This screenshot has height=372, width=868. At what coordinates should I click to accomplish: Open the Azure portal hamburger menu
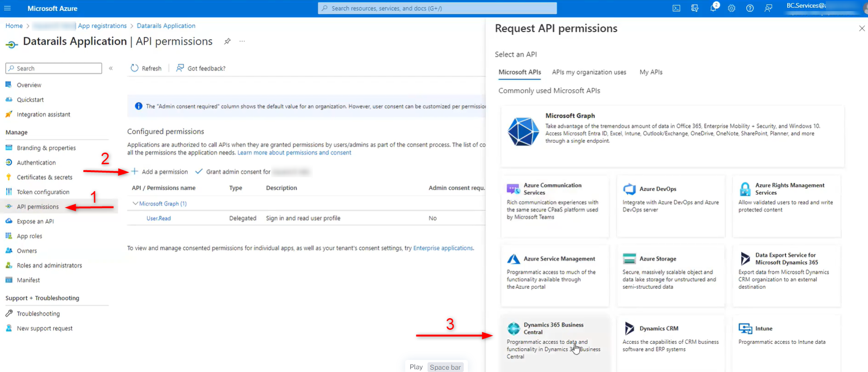[7, 8]
